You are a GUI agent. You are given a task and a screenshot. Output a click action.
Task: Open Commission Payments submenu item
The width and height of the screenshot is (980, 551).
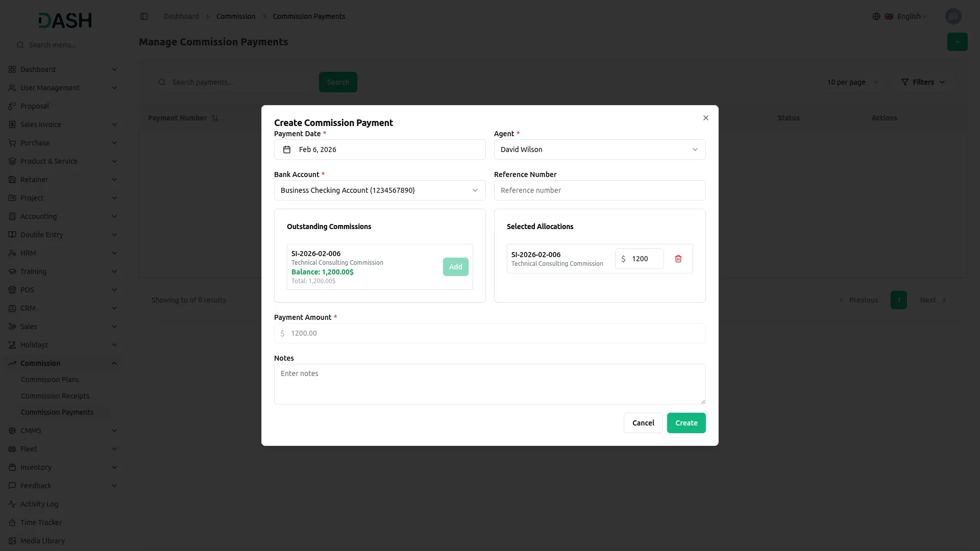tap(57, 412)
